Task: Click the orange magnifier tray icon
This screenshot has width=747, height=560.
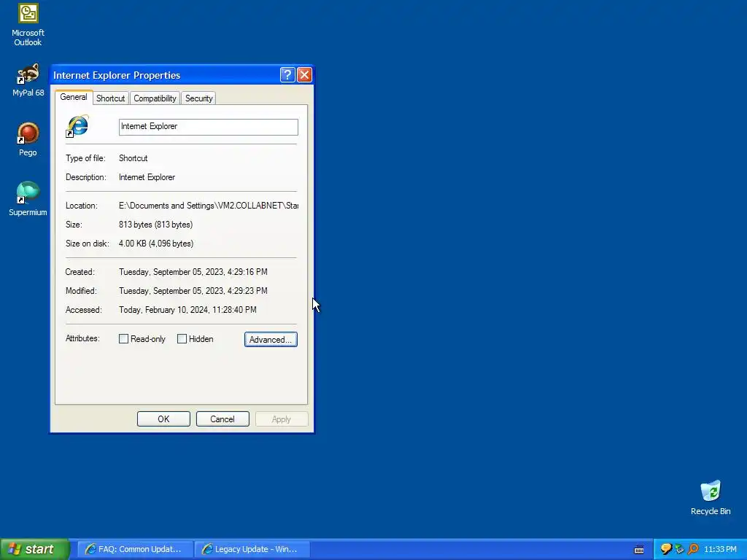Action: point(693,549)
